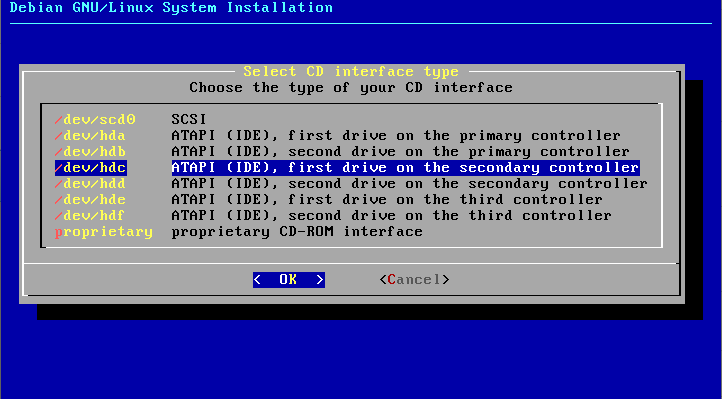Select the /dev/hdd device entry

pyautogui.click(x=90, y=184)
